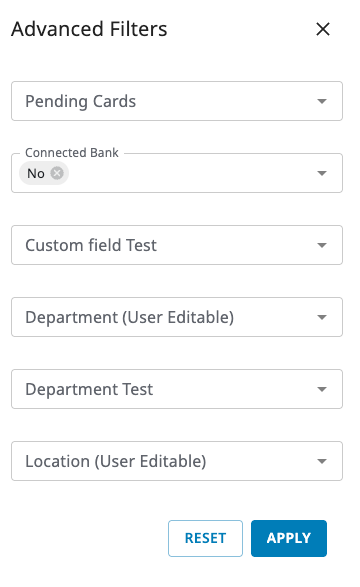Click the empty area of the Connected Bank field
The height and width of the screenshot is (587, 360).
pyautogui.click(x=191, y=173)
